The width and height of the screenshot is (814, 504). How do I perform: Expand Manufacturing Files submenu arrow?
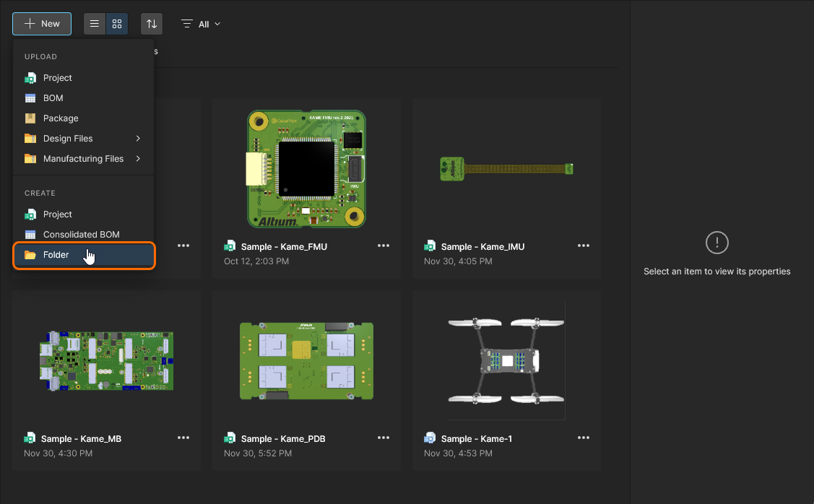(138, 159)
